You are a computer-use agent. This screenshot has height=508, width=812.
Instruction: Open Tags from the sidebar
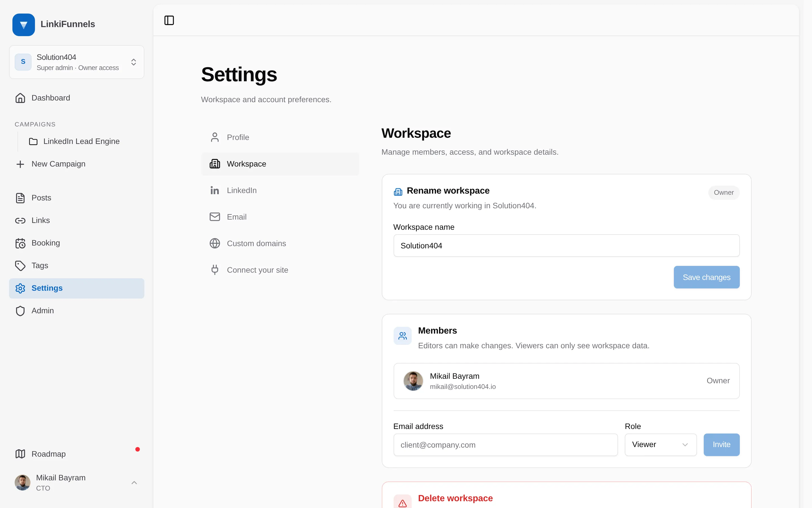(76, 265)
